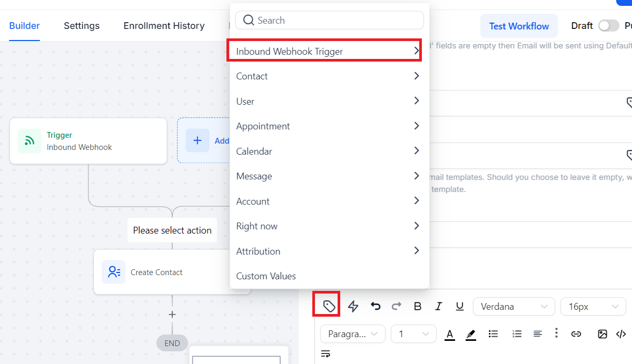Undo the last editor change
Viewport: 632px width, 364px height.
click(x=376, y=306)
